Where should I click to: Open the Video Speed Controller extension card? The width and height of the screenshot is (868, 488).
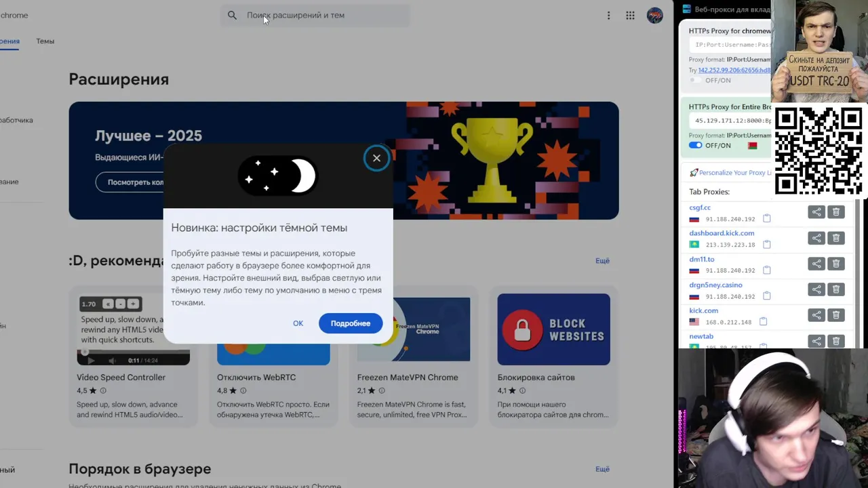tap(134, 357)
